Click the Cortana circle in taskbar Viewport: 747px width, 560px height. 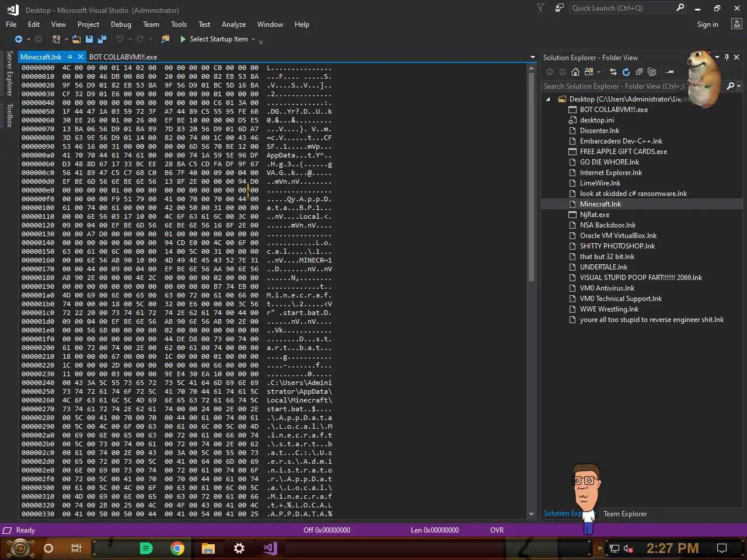coord(48,548)
